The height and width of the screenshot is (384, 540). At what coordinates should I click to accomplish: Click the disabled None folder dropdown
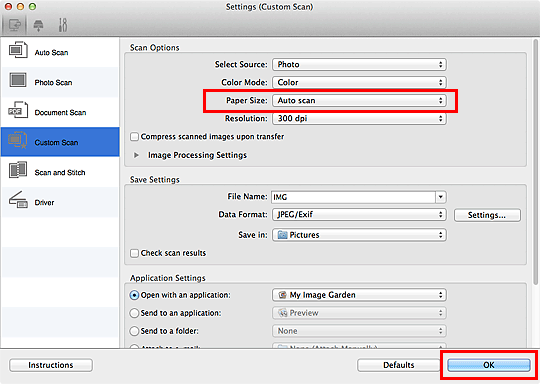coord(359,331)
